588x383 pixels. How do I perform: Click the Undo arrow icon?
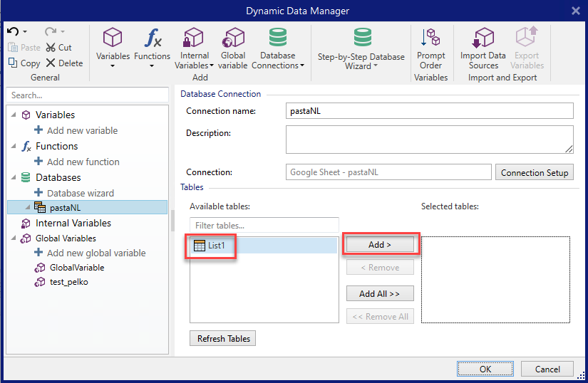point(12,31)
